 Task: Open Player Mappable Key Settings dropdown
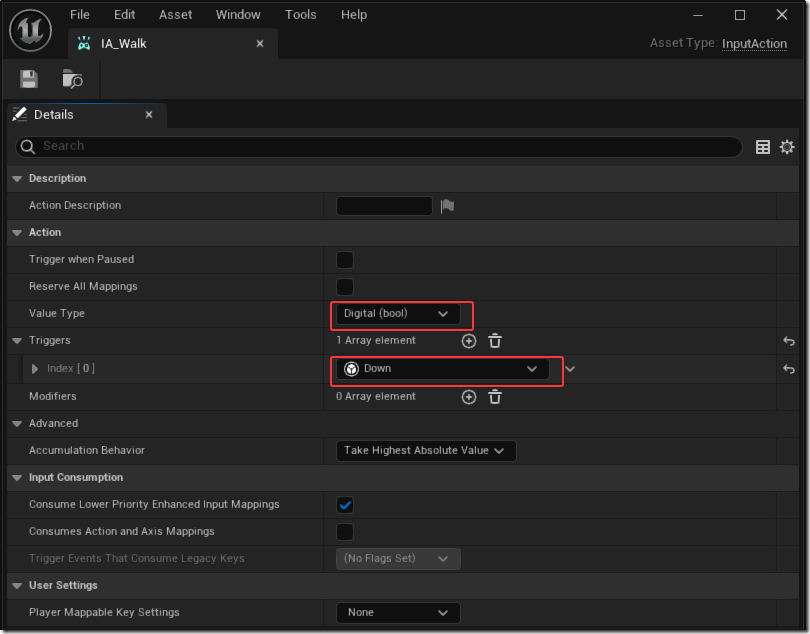[x=398, y=613]
